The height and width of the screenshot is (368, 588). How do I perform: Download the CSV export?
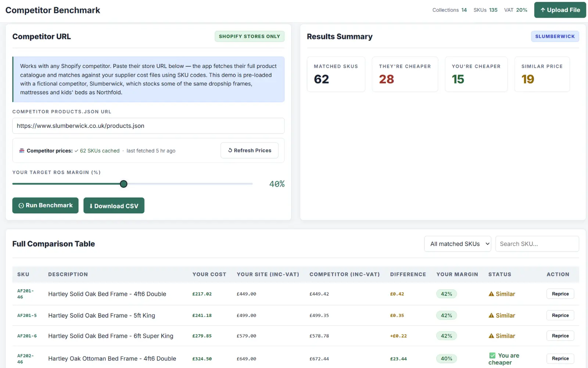[x=114, y=206]
